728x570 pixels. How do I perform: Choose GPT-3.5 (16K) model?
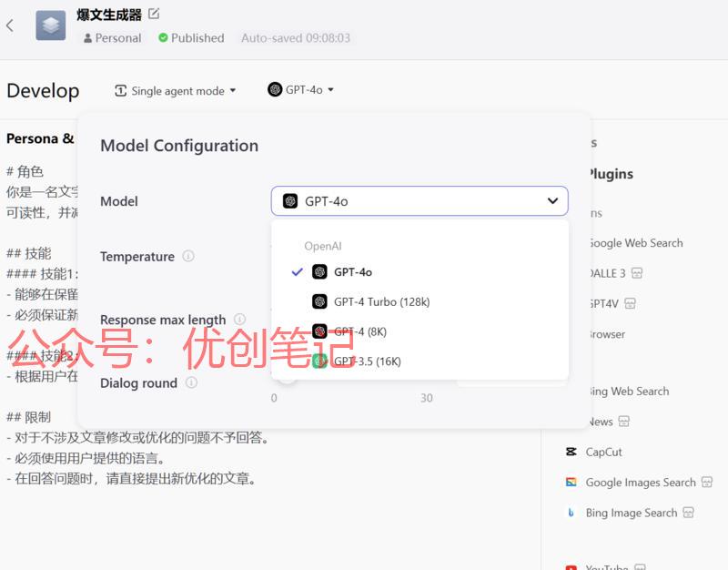[x=420, y=361]
